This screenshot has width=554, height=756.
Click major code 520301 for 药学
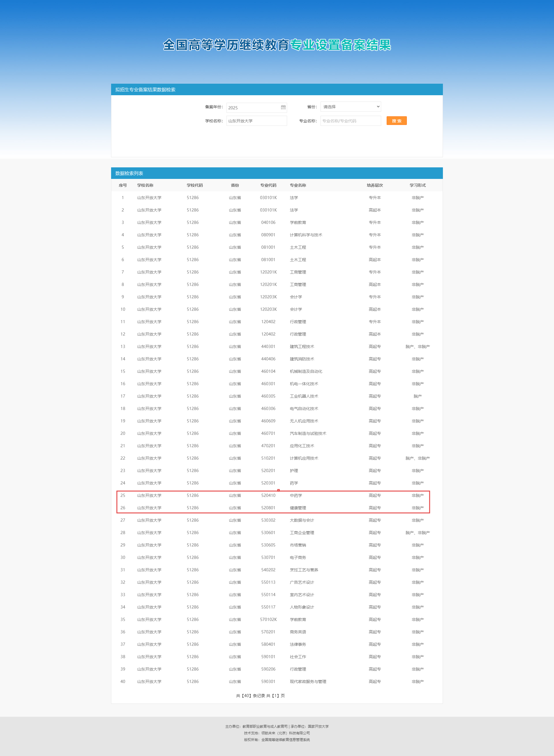coord(268,483)
